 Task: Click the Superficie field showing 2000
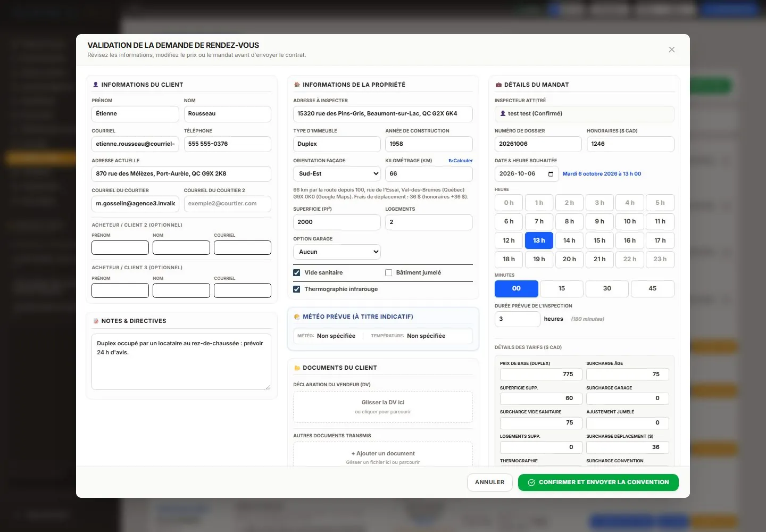(x=337, y=222)
